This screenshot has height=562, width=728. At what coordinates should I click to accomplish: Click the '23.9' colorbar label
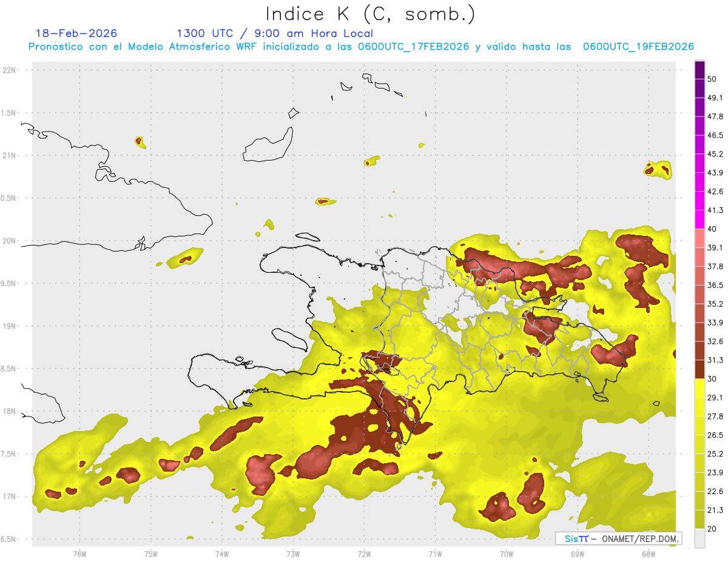pos(715,472)
